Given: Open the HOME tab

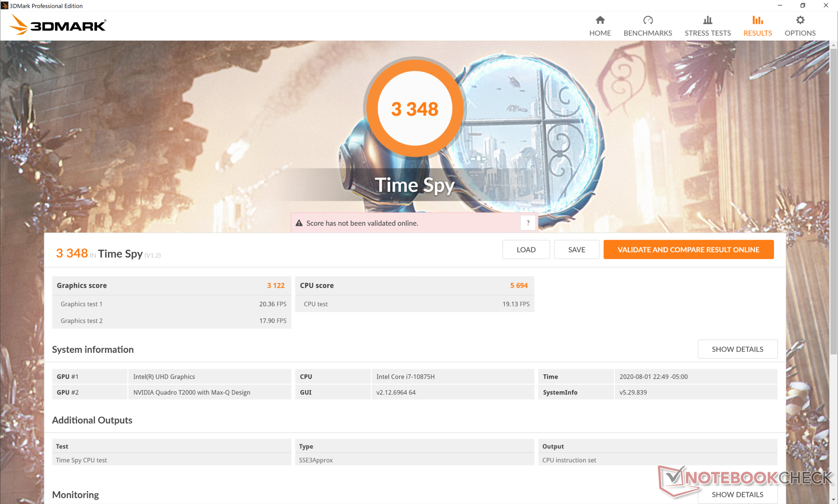Looking at the screenshot, I should click(600, 26).
